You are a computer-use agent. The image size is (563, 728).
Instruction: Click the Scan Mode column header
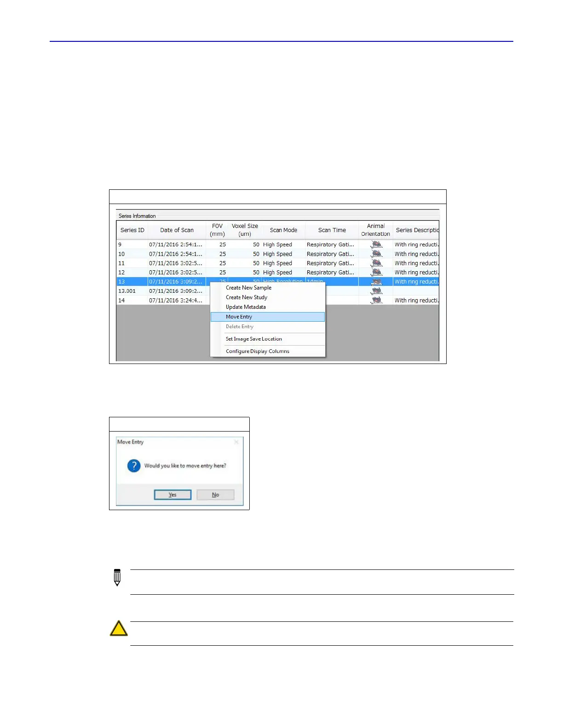[283, 230]
